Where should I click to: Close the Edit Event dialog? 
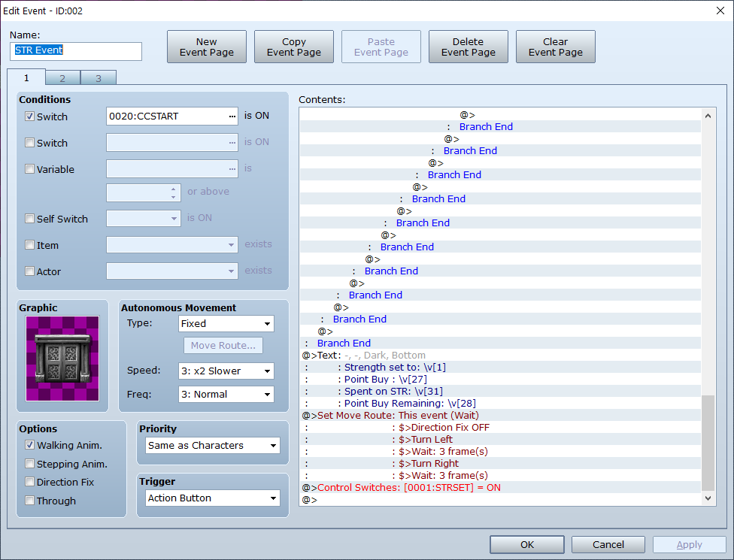click(720, 11)
